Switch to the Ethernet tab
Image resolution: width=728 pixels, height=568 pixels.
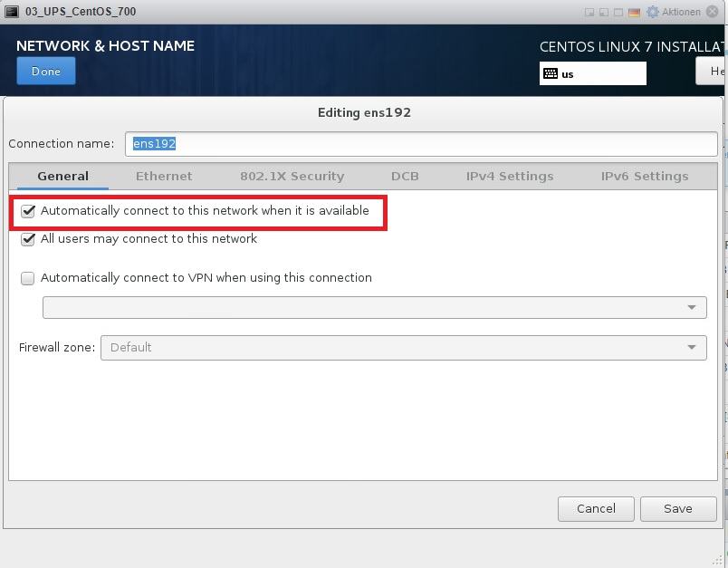pyautogui.click(x=164, y=177)
